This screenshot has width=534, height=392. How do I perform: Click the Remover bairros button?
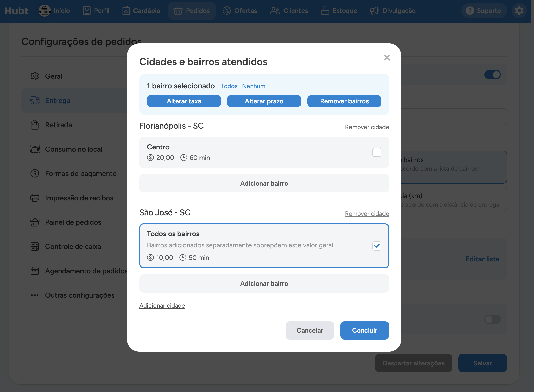point(344,101)
